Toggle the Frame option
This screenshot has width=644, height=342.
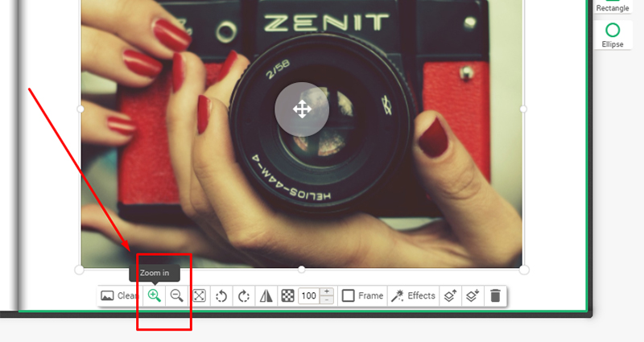pos(362,295)
